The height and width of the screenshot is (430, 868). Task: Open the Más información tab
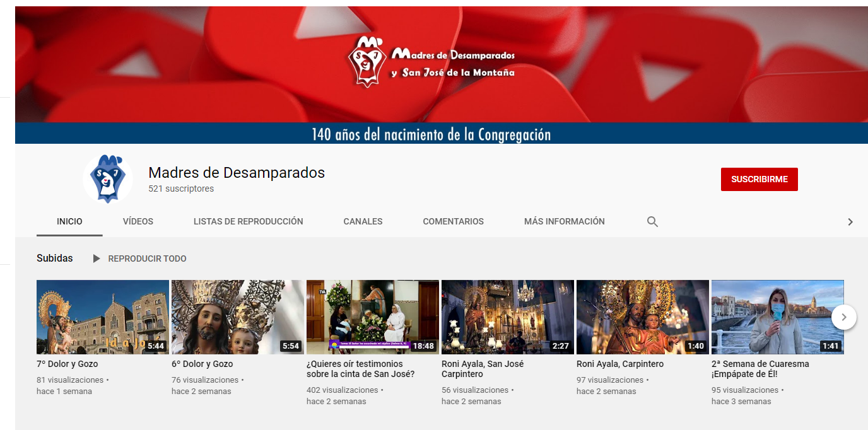pos(565,221)
